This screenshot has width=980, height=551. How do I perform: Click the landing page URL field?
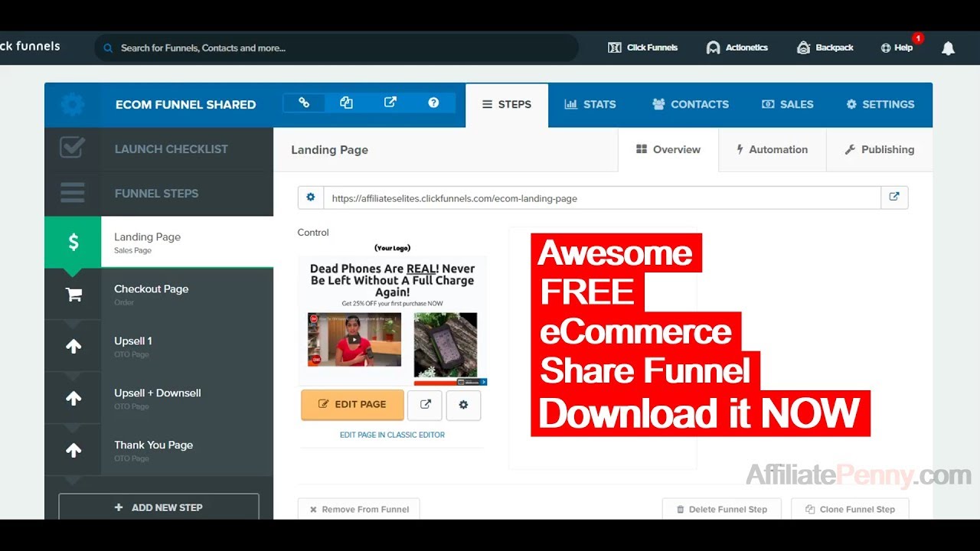click(602, 197)
